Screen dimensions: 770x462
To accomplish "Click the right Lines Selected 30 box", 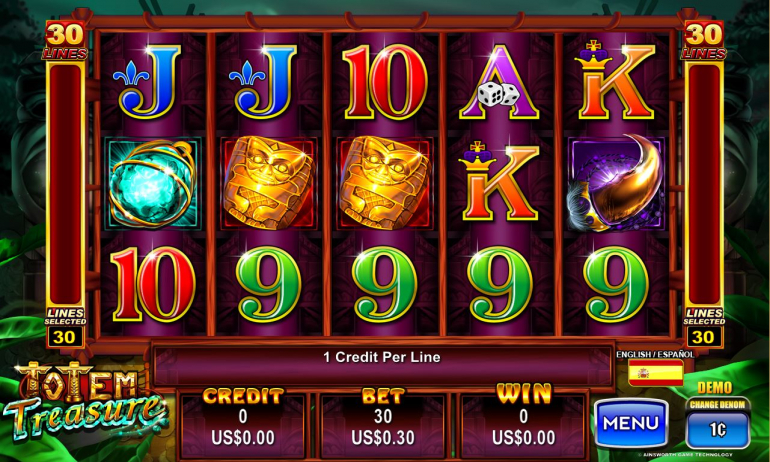I will point(703,337).
